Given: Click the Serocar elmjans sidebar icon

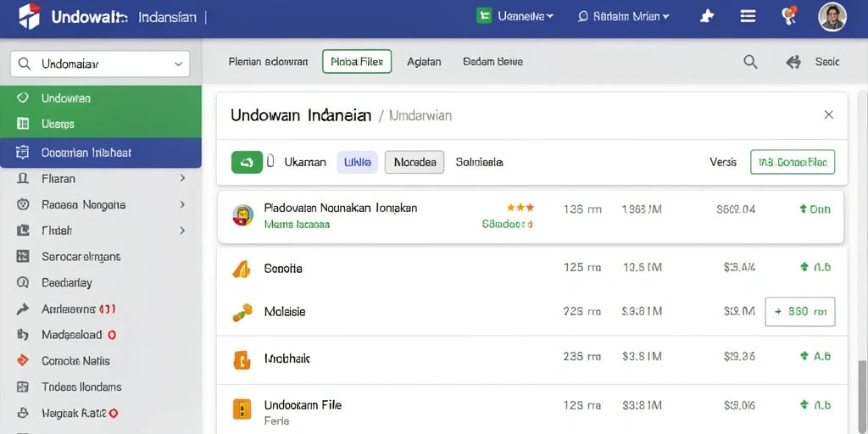Looking at the screenshot, I should 23,256.
